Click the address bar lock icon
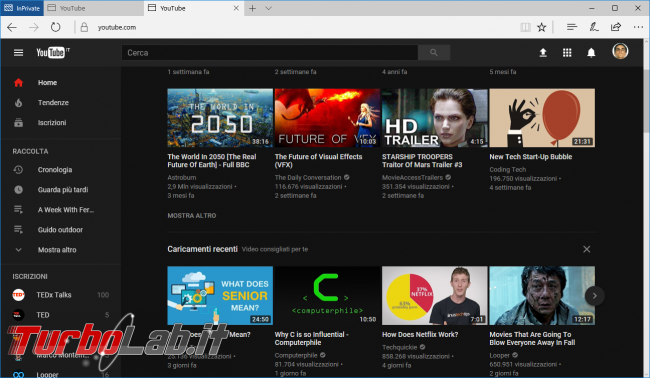Screen dimensions: 650x378 (84, 27)
